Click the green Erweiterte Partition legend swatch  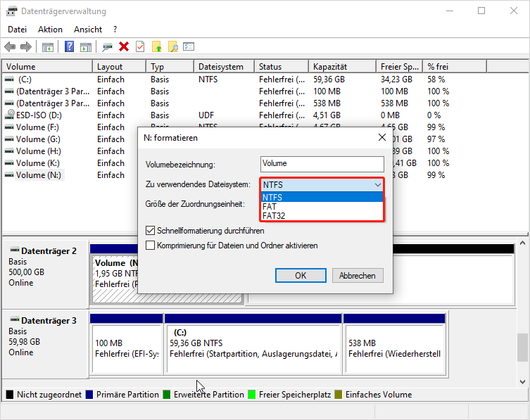[x=167, y=394]
